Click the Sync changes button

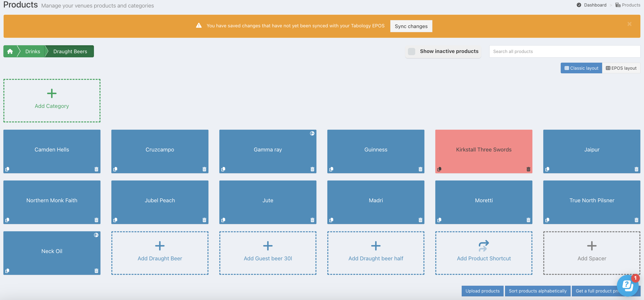tap(411, 26)
